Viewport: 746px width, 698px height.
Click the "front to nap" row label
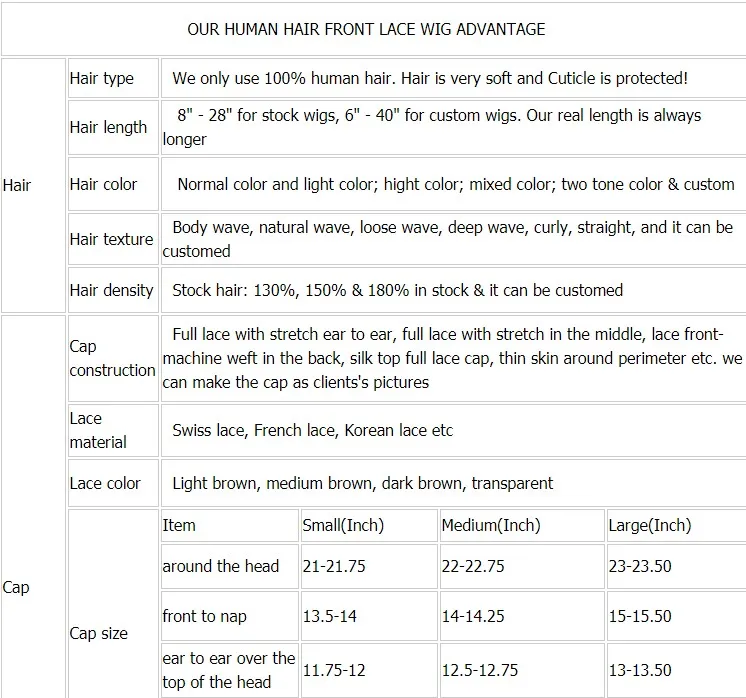(x=204, y=616)
